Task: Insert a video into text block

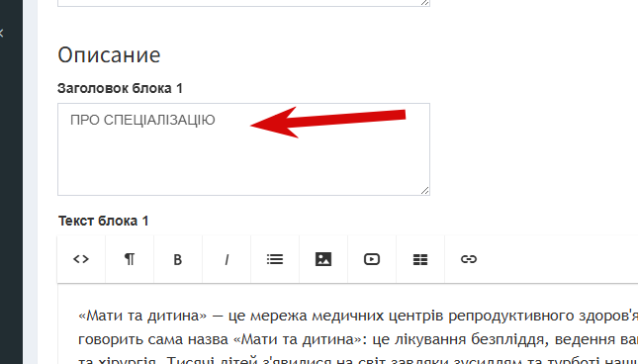Action: (372, 259)
